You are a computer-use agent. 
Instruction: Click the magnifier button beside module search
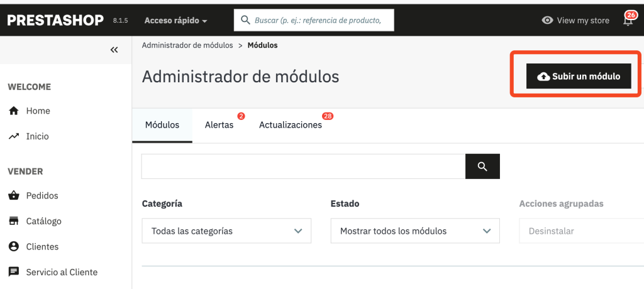coord(482,166)
